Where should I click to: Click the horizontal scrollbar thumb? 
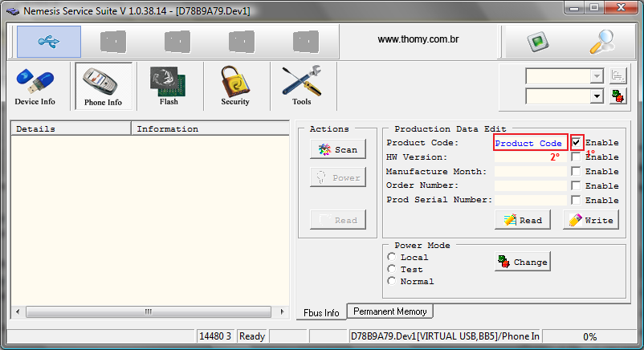149,311
